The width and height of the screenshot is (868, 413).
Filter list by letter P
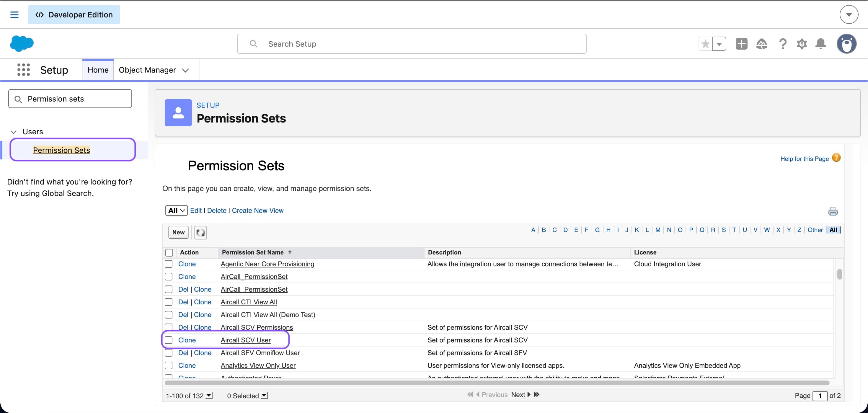(x=691, y=230)
